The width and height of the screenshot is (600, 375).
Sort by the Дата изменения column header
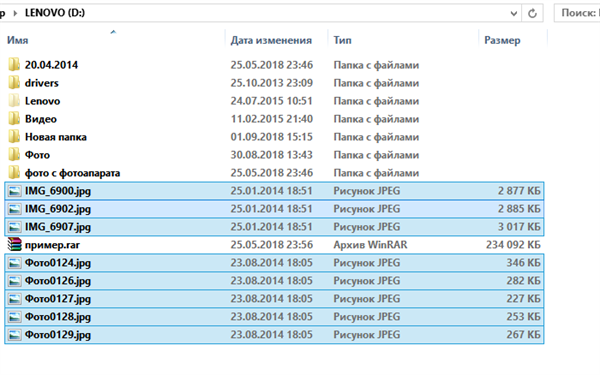coord(271,40)
